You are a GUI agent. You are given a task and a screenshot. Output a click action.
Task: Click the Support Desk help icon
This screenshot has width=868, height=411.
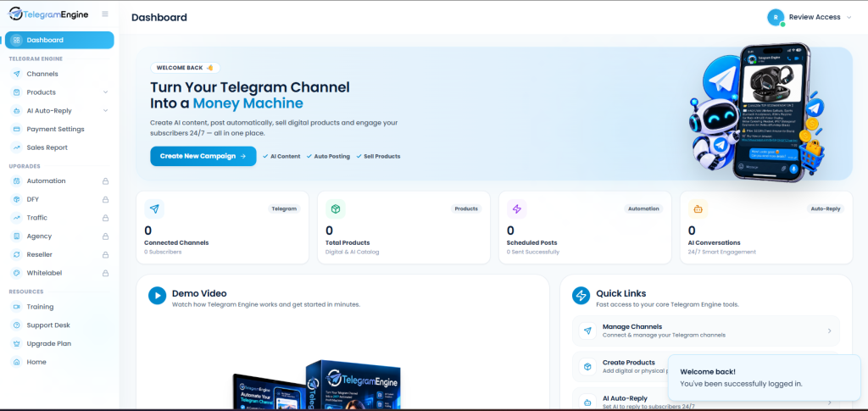(x=16, y=325)
